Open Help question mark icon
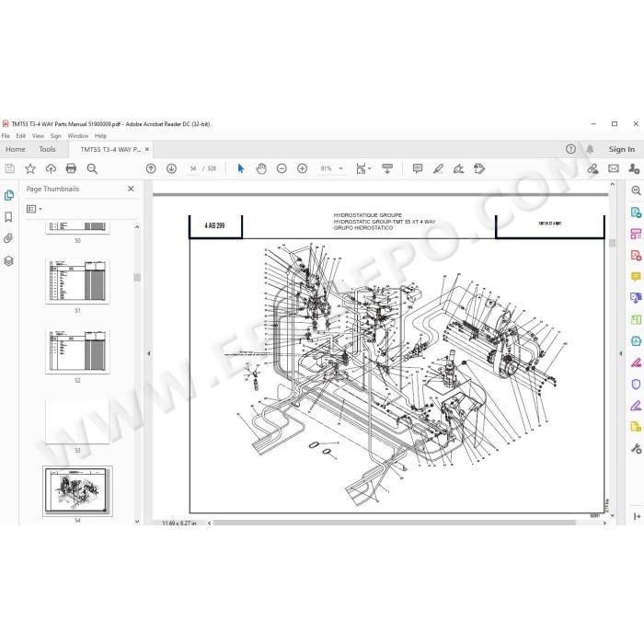 (x=570, y=149)
